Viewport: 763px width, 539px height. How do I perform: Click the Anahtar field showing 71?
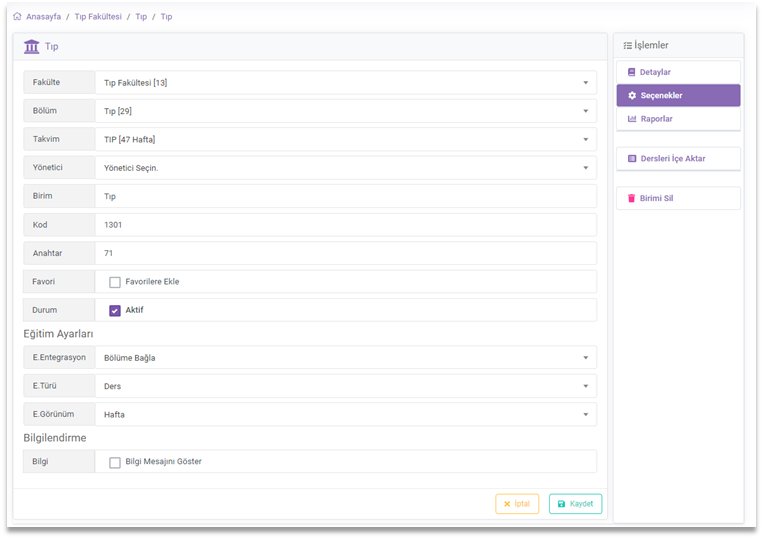coord(345,253)
